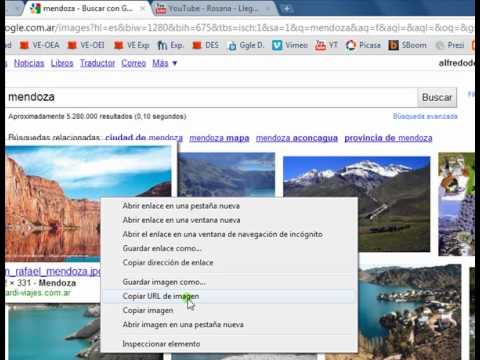Open the Vimeo bookmark
This screenshot has width=480, height=360.
(290, 45)
